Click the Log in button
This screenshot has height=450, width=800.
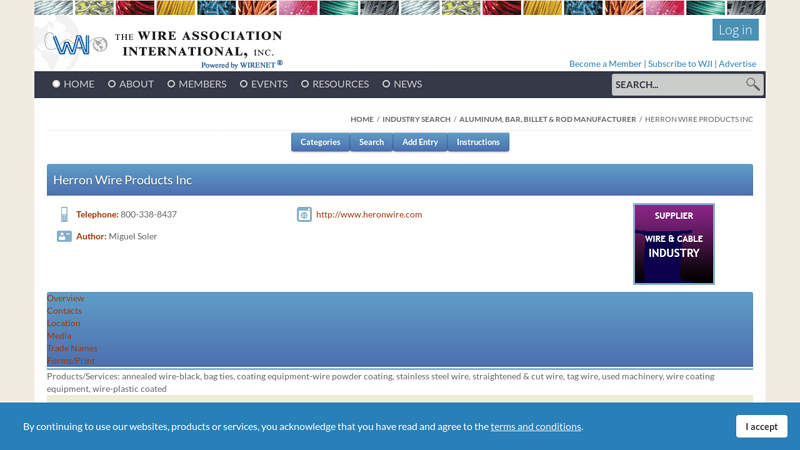(735, 30)
